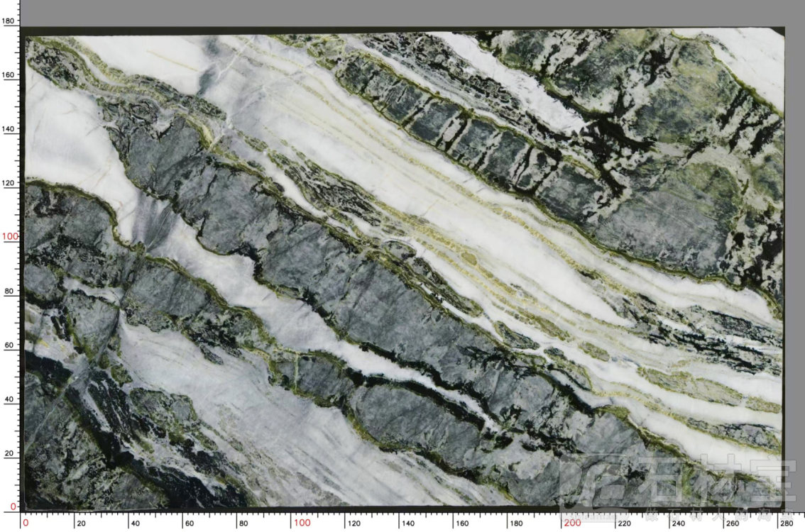The width and height of the screenshot is (805, 532).
Task: Click the 120 mark on vertical ruler
Action: [9, 182]
